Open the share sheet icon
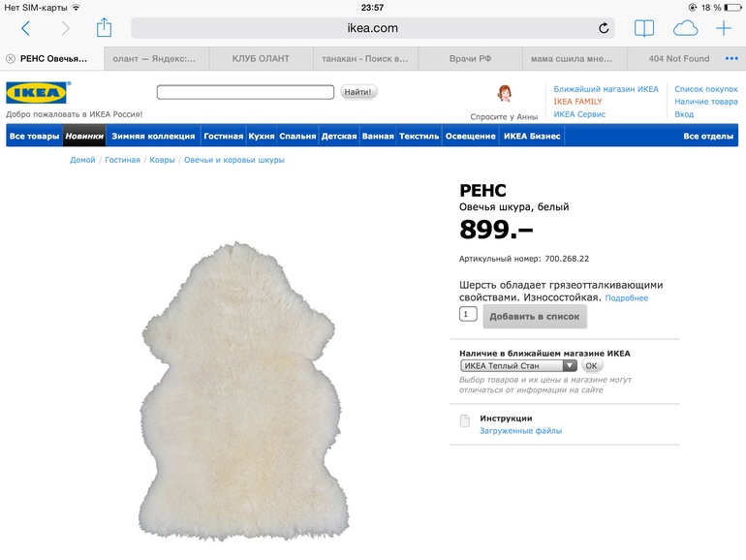The image size is (746, 560). pos(104,27)
